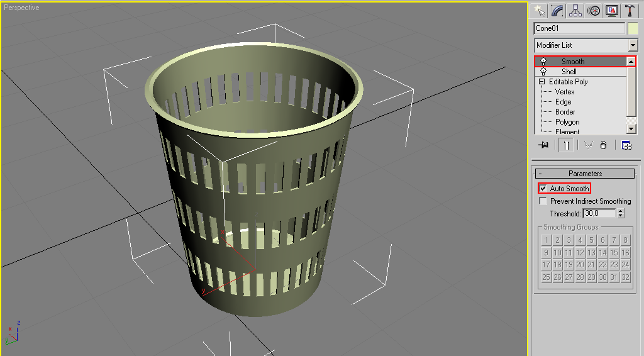
Task: Click the Pin Stack icon
Action: (543, 145)
